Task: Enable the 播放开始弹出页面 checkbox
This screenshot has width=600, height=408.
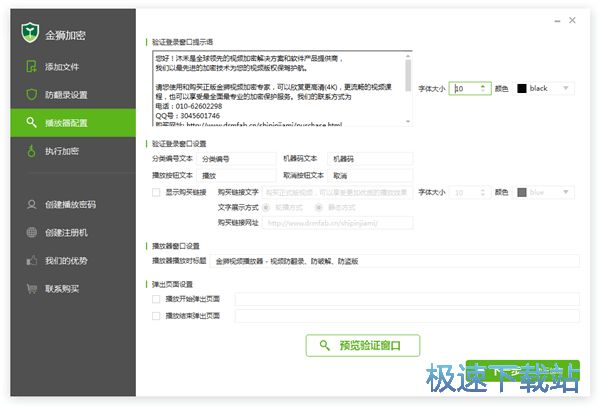Action: click(x=156, y=299)
